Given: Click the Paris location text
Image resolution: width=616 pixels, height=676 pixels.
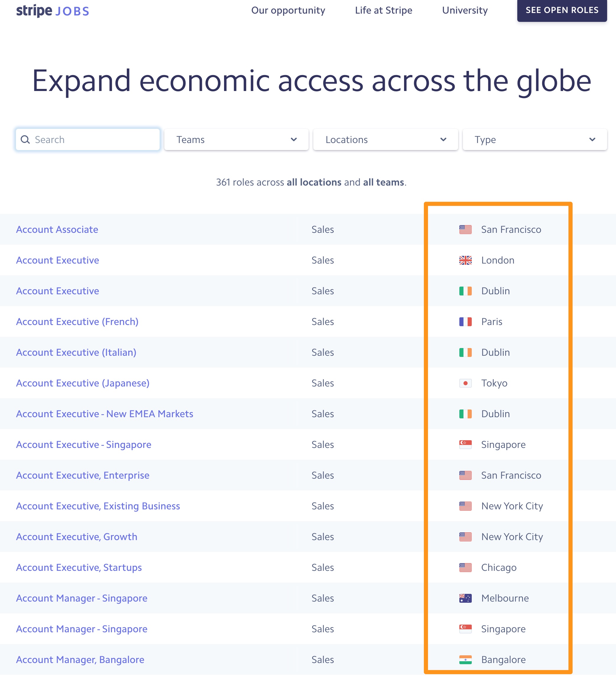Looking at the screenshot, I should pyautogui.click(x=492, y=321).
